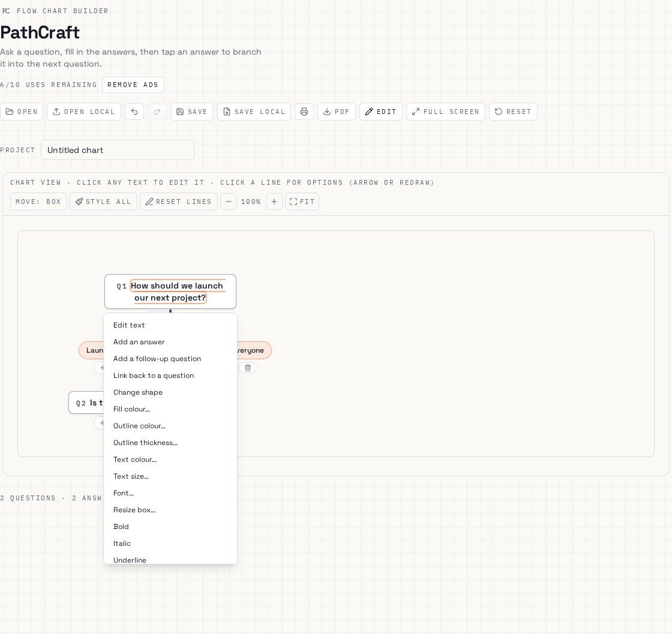Save the chart with Save button

[x=191, y=112]
